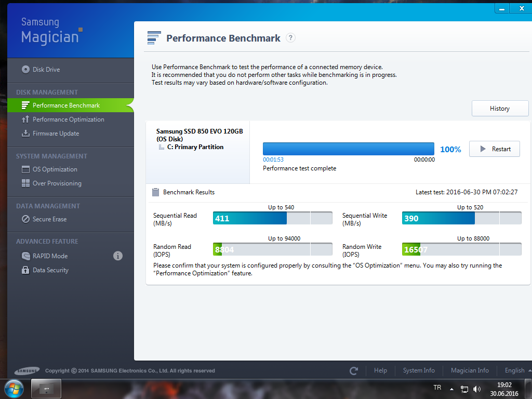Click the Data Security lock icon
The image size is (532, 399).
point(25,270)
